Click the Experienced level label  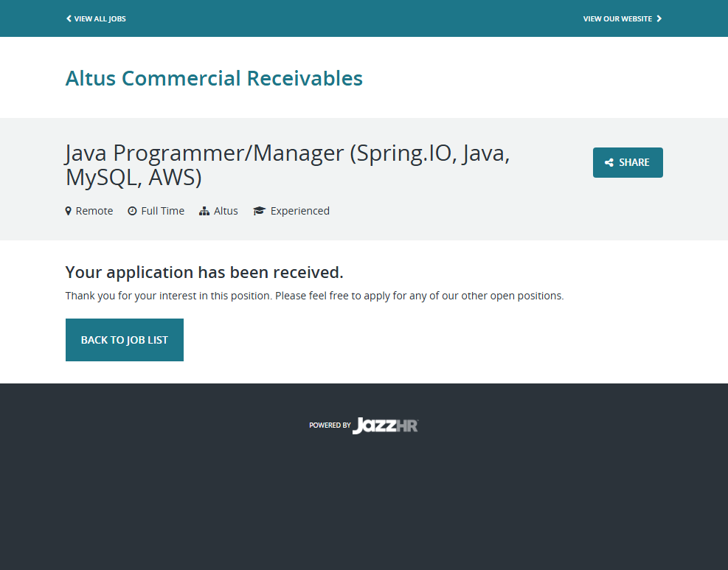click(x=299, y=211)
